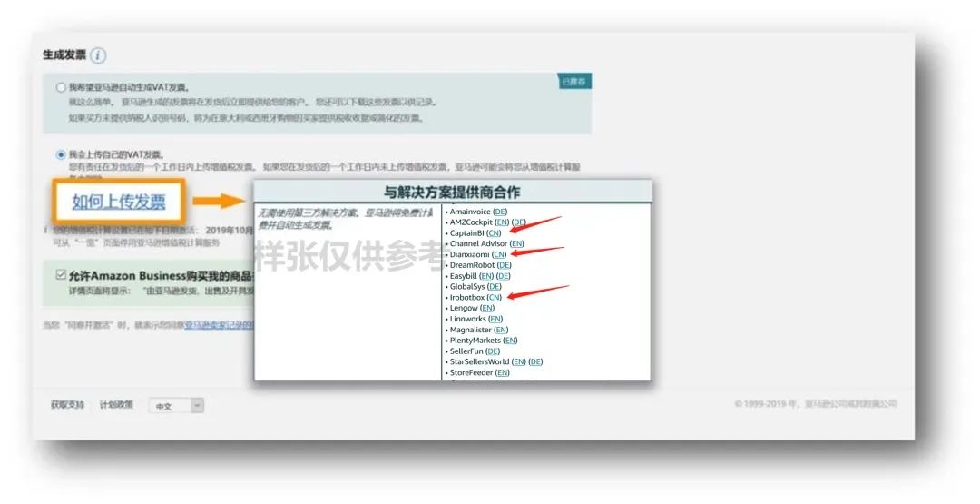Image resolution: width=980 pixels, height=504 pixels.
Task: Click the 获取支持 footer link
Action: click(67, 405)
